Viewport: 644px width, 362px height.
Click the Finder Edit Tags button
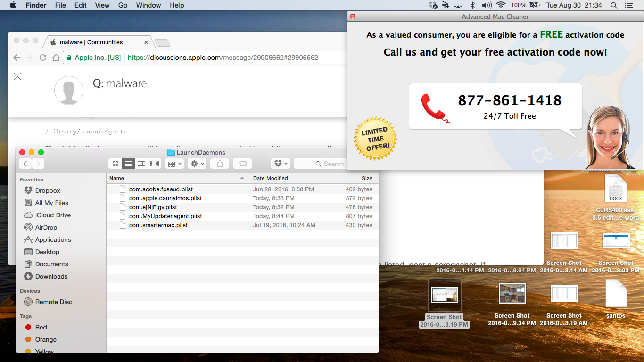tap(242, 164)
